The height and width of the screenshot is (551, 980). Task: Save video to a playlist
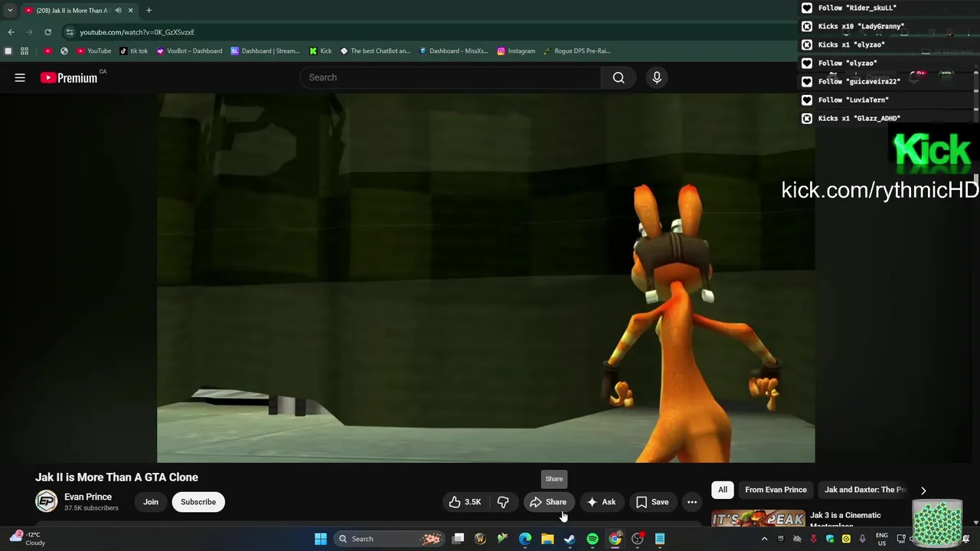pyautogui.click(x=652, y=502)
